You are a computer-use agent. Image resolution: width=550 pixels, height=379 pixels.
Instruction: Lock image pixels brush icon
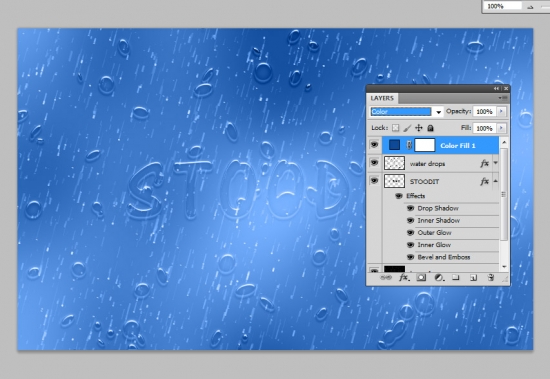[407, 128]
